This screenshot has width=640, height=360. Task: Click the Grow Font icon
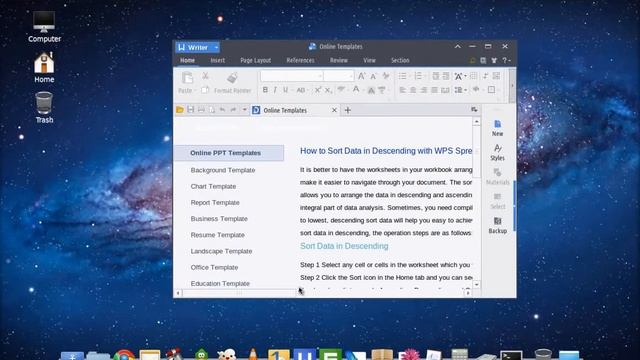point(362,76)
